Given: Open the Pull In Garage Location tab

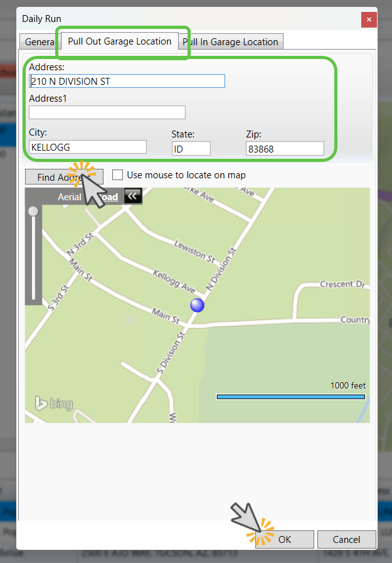Looking at the screenshot, I should point(230,42).
